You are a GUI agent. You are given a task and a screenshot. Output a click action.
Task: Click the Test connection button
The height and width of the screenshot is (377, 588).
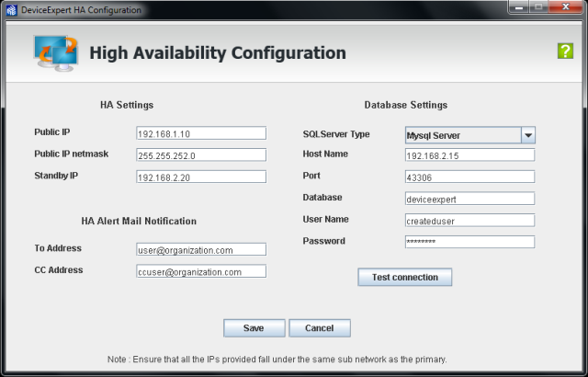(404, 277)
